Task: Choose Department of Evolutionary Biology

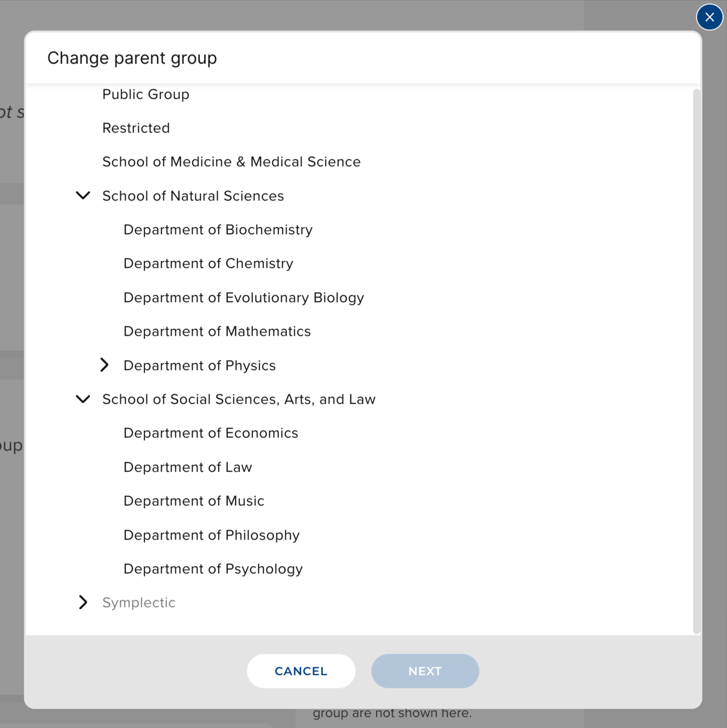Action: (243, 298)
